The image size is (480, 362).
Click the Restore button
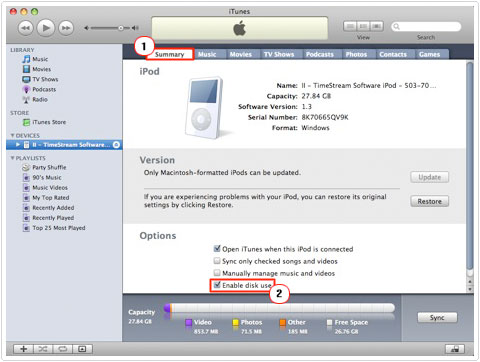[430, 201]
